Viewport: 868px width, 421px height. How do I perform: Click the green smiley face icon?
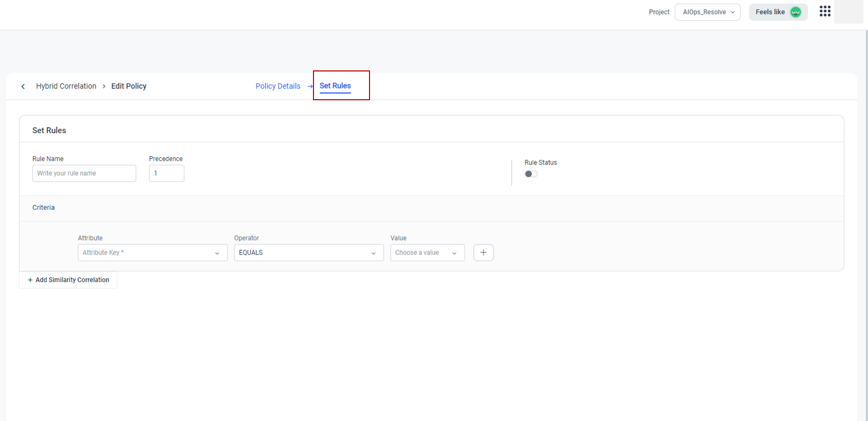coord(796,12)
